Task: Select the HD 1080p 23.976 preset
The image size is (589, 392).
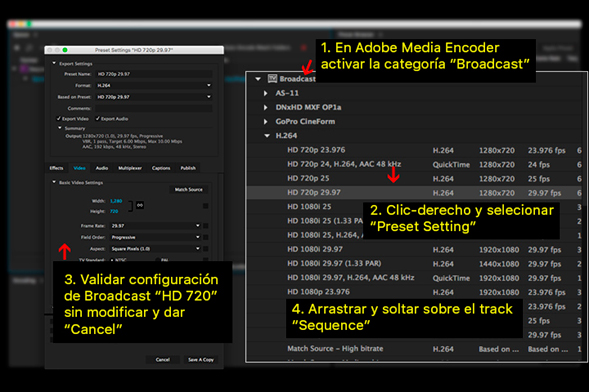Action: [x=318, y=292]
